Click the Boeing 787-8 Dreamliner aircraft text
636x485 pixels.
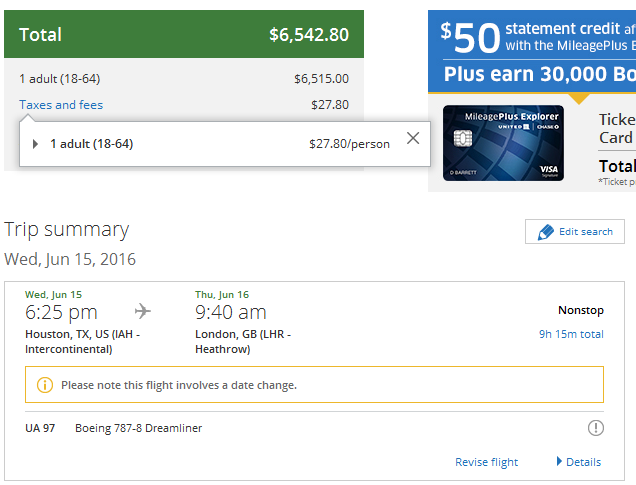(138, 428)
